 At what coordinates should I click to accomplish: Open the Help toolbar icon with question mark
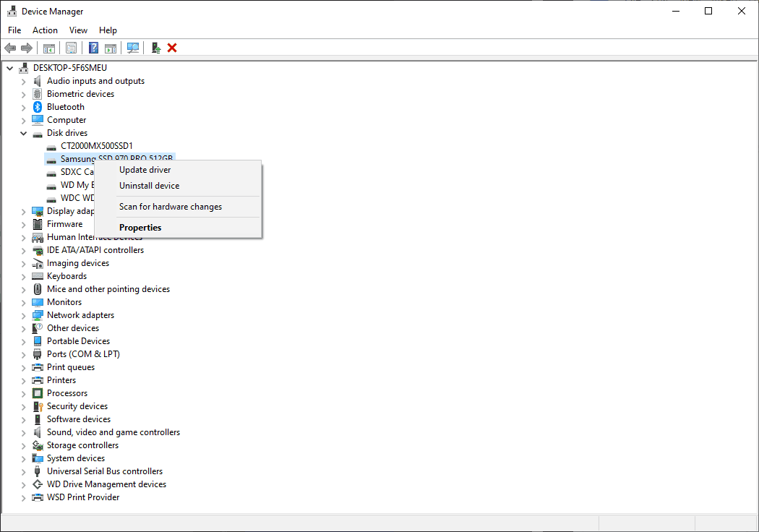tap(93, 48)
